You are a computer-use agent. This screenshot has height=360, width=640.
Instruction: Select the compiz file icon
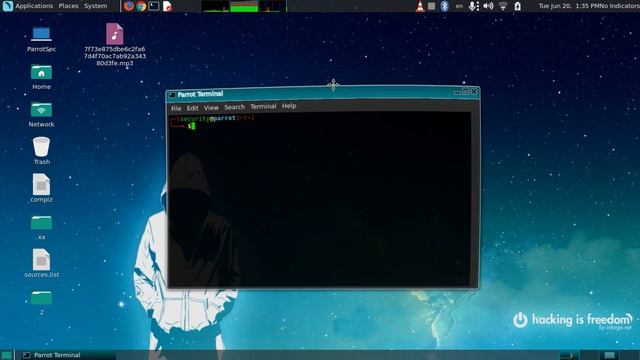coord(41,184)
